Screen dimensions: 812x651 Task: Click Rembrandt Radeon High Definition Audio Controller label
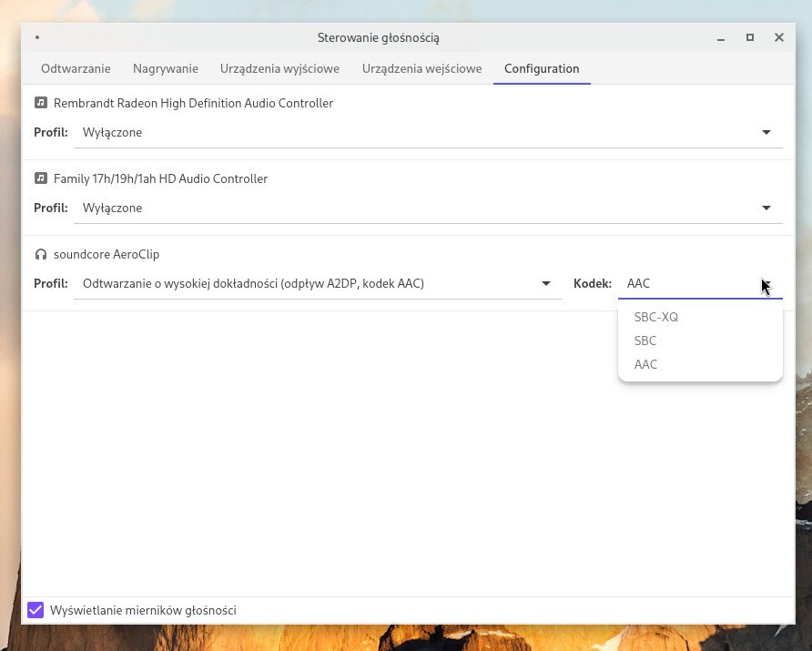[193, 103]
